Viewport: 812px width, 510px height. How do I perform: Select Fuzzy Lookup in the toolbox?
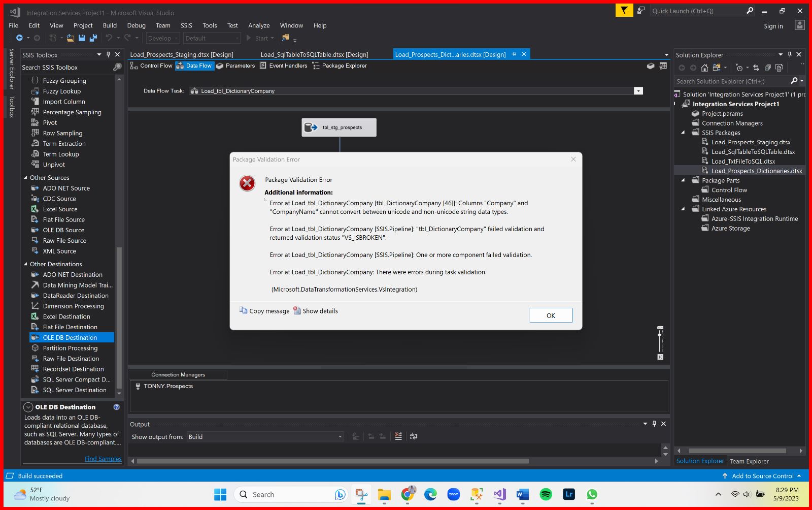tap(62, 91)
